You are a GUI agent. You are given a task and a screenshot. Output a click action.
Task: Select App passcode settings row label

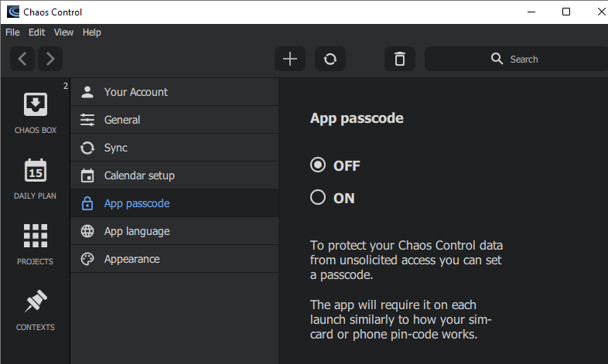click(x=136, y=203)
